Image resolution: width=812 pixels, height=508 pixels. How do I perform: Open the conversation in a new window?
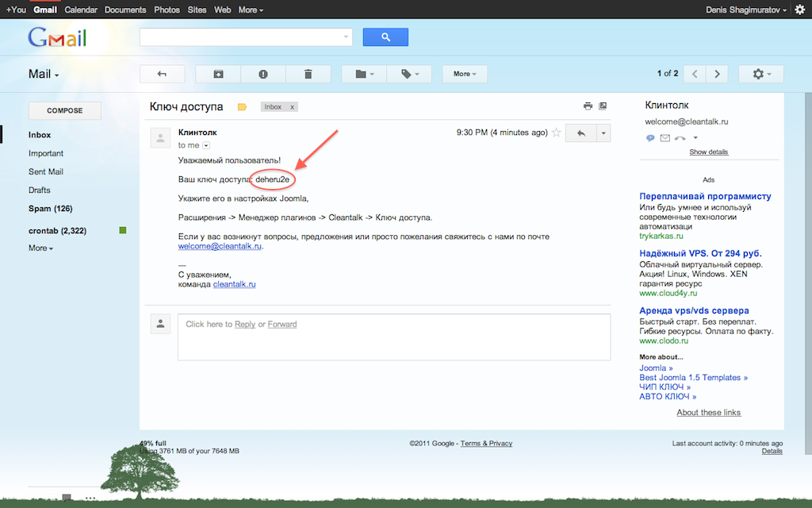603,106
